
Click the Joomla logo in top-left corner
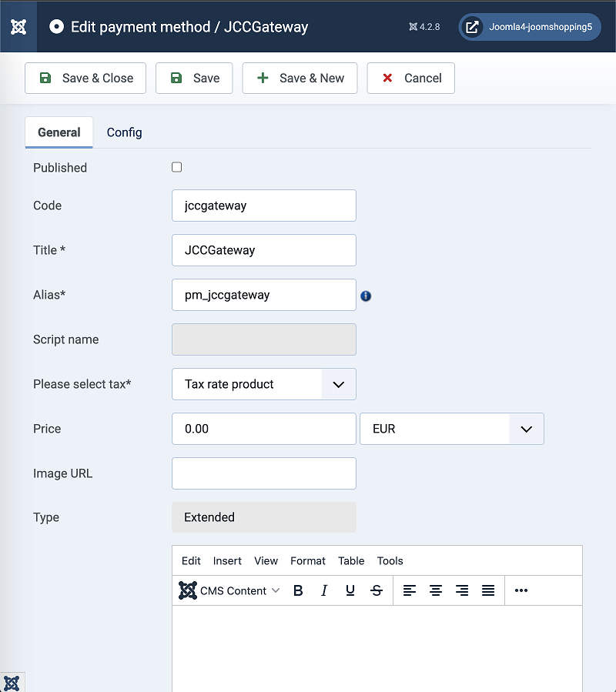(x=18, y=27)
